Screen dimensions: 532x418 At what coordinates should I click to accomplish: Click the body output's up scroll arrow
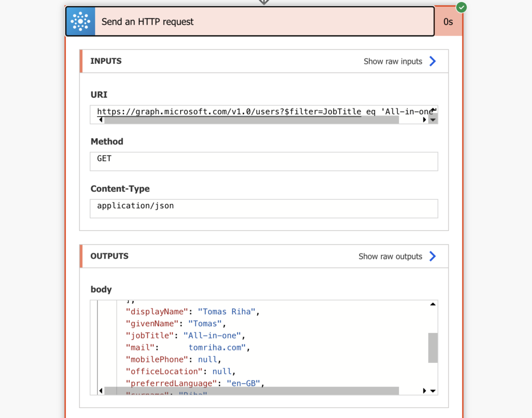(433, 304)
